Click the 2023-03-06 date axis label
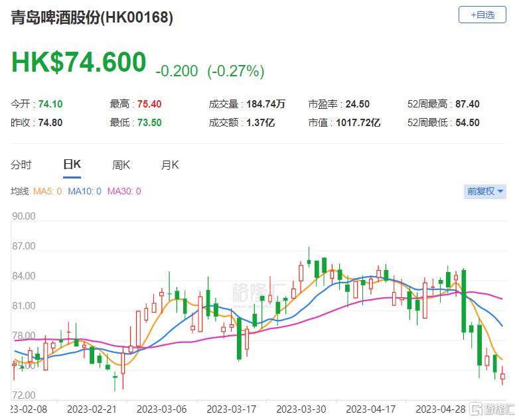Viewport: 519px width, 420px height. pyautogui.click(x=161, y=409)
